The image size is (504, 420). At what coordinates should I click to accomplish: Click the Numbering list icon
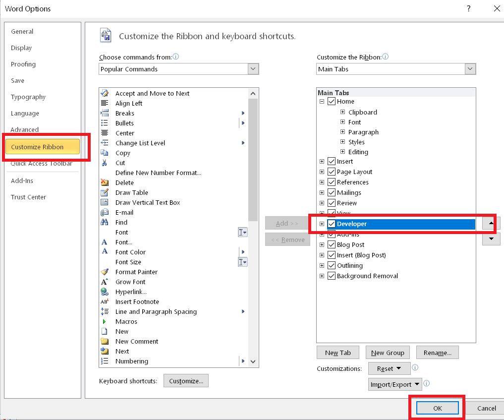[105, 361]
